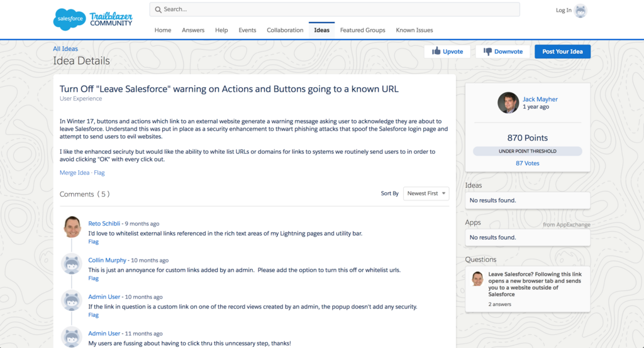Click Reto Schibli's avatar photo
Screen dimensions: 644x348
tap(72, 227)
